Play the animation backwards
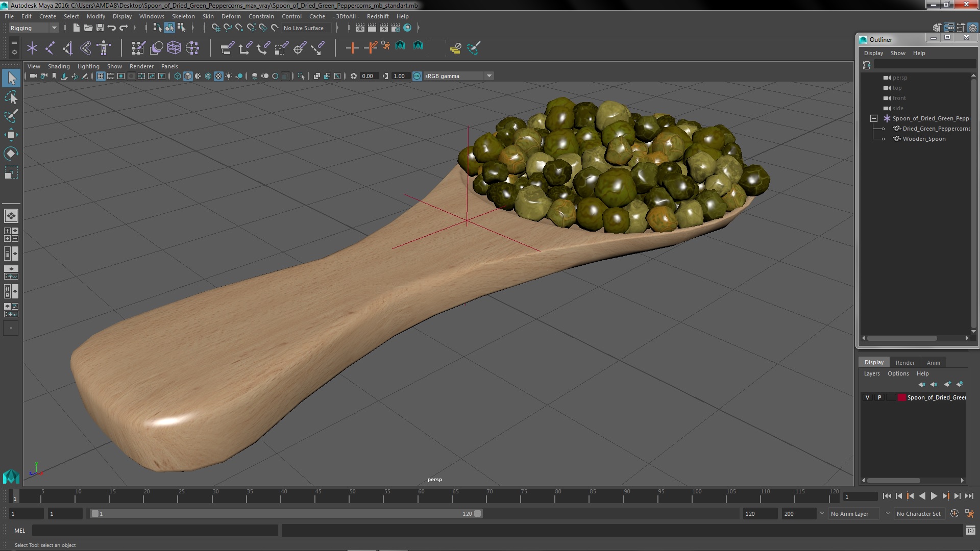 (x=922, y=496)
